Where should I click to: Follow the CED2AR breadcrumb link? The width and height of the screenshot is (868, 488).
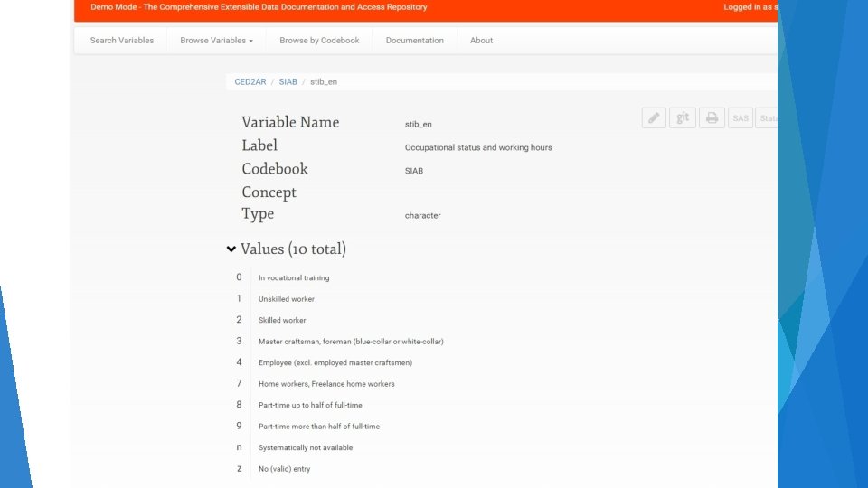(x=250, y=82)
